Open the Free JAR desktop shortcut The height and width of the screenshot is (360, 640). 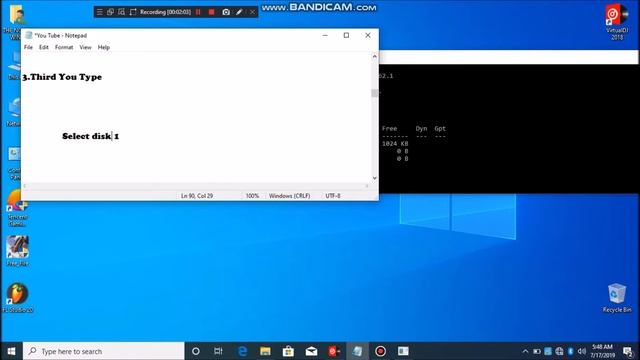click(17, 251)
